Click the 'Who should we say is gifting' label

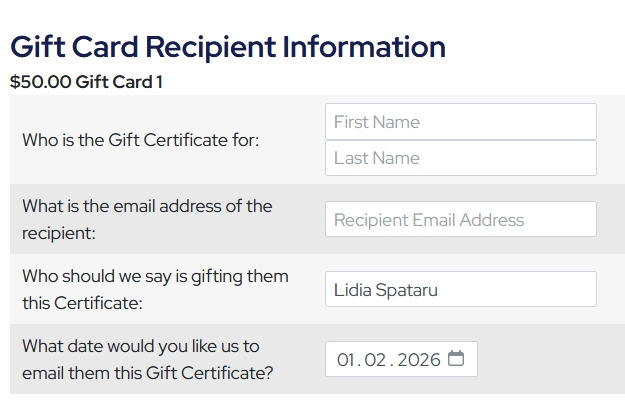tap(155, 276)
